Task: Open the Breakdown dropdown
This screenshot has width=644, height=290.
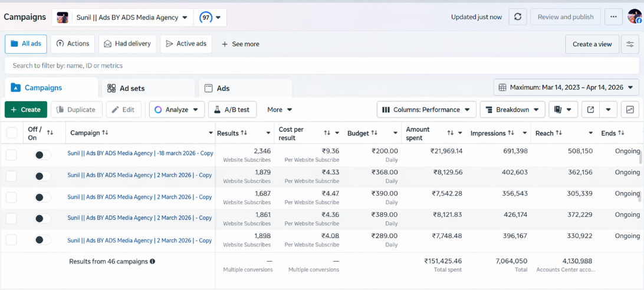Action: [512, 110]
